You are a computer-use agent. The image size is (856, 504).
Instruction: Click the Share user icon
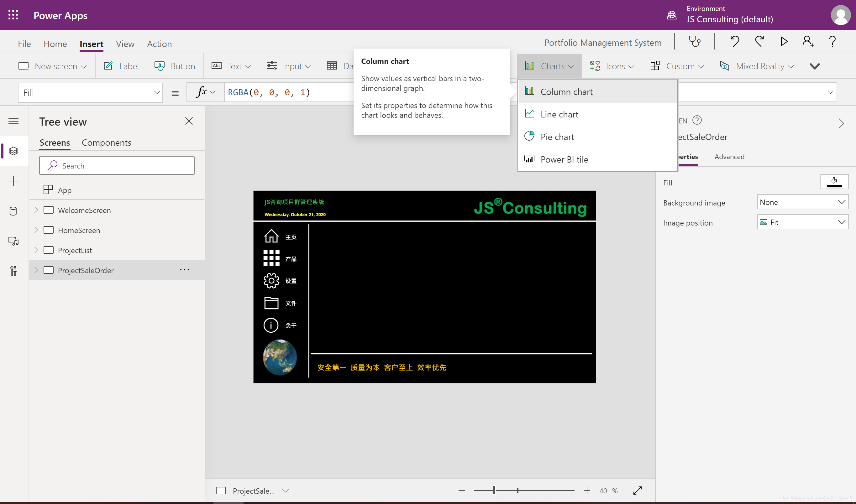tap(808, 41)
